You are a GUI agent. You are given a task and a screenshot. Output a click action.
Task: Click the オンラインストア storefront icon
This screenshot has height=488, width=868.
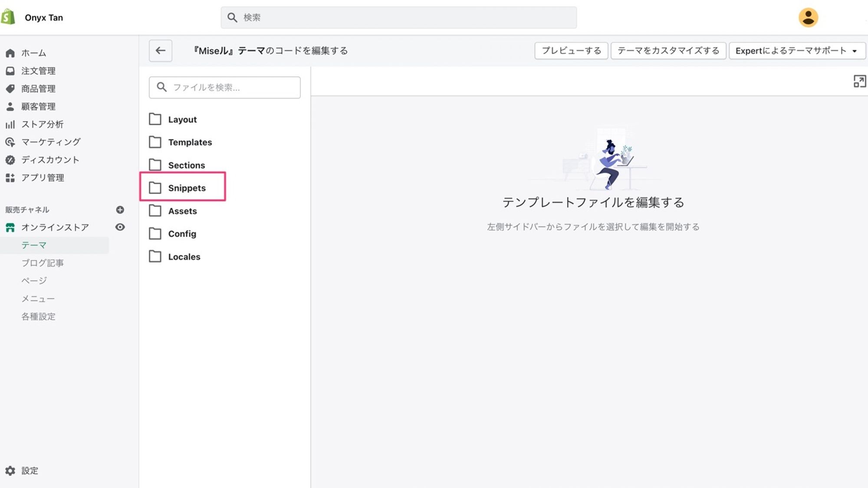tap(10, 228)
